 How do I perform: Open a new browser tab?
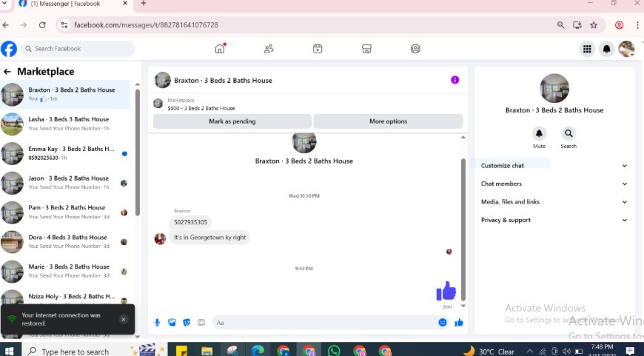coord(144,4)
